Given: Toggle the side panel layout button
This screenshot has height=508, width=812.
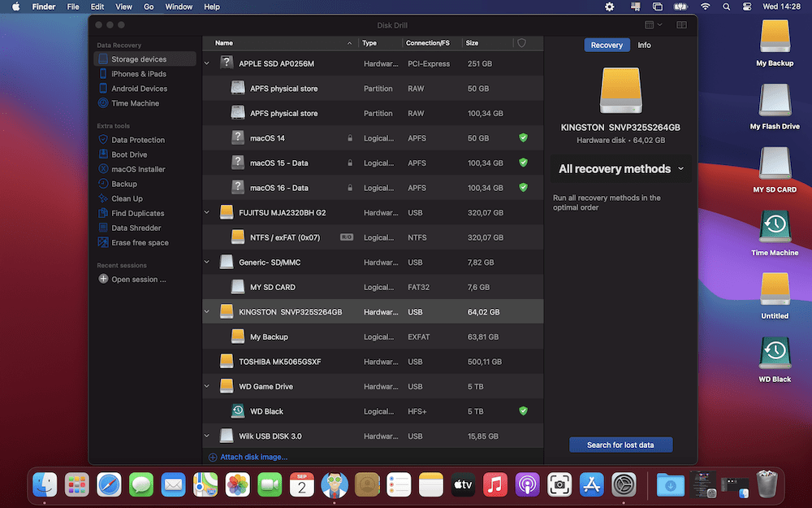Looking at the screenshot, I should 681,25.
